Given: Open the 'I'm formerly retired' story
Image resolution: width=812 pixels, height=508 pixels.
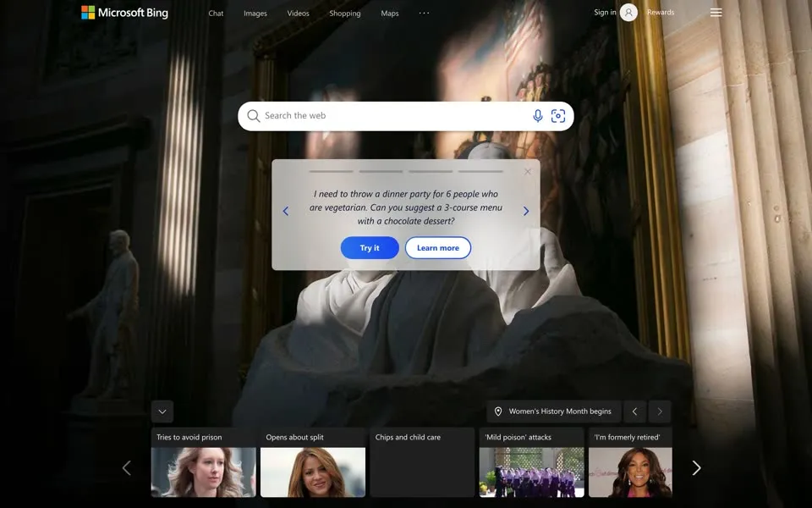Looking at the screenshot, I should coord(630,462).
